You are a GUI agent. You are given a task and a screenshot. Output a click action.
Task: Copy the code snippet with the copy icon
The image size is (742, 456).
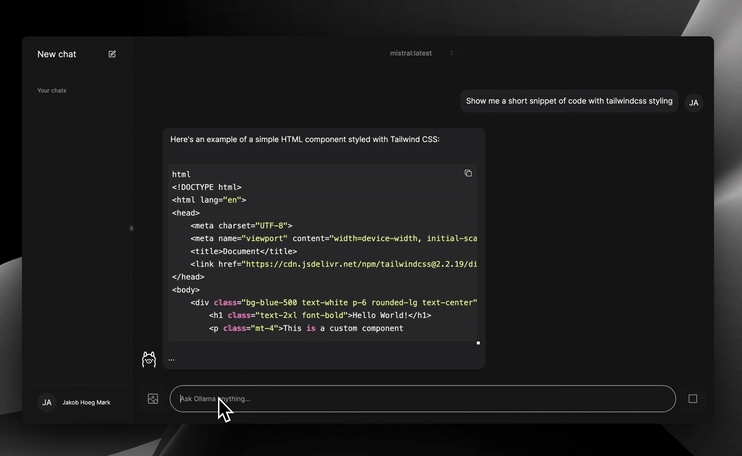click(x=468, y=173)
